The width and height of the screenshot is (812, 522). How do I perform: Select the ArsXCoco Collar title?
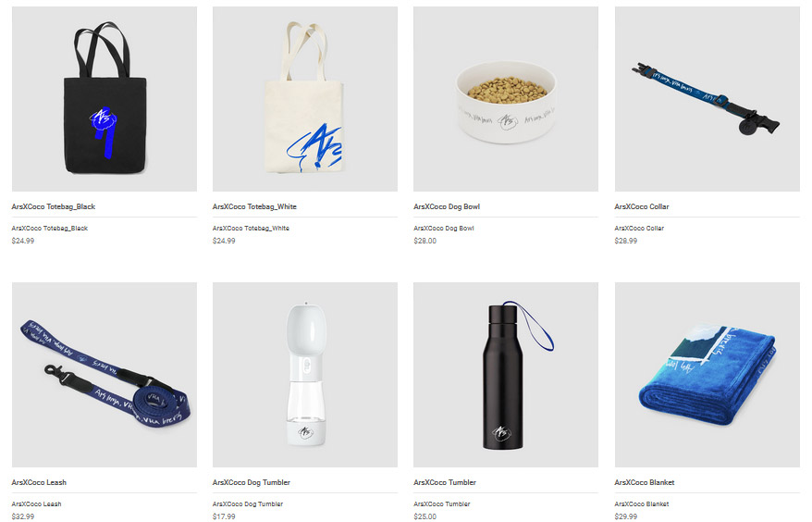(x=642, y=206)
